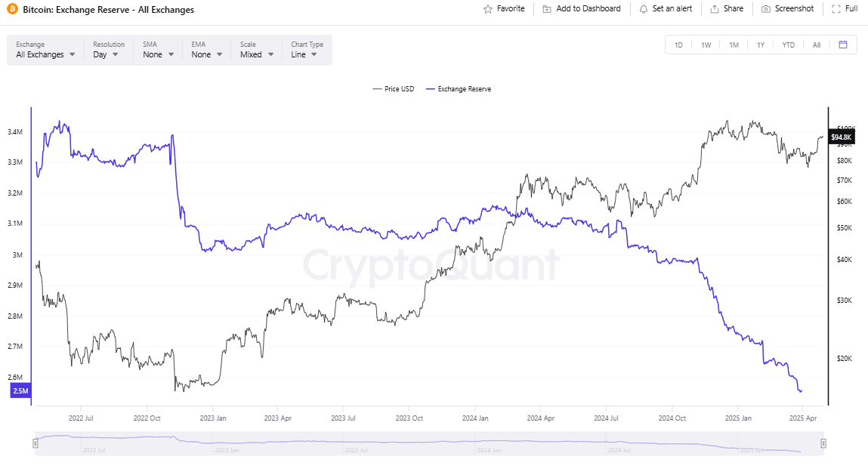Expand the Scale Mixed dropdown

pyautogui.click(x=257, y=50)
